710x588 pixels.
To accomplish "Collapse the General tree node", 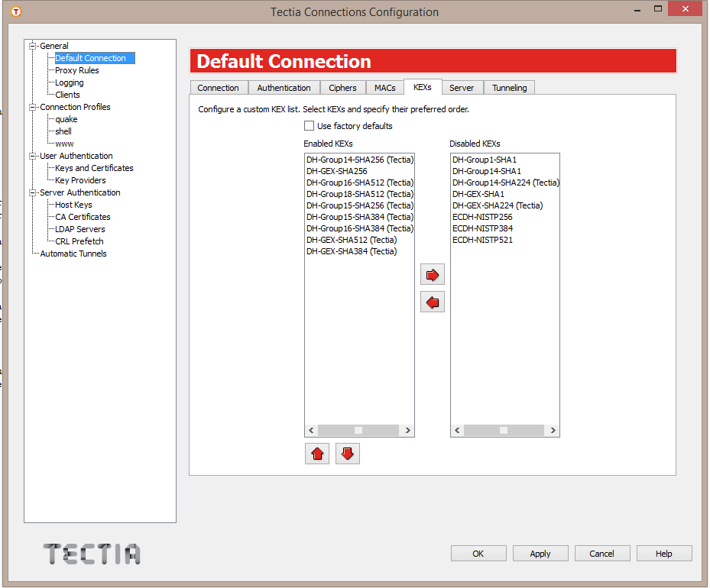I will [32, 46].
